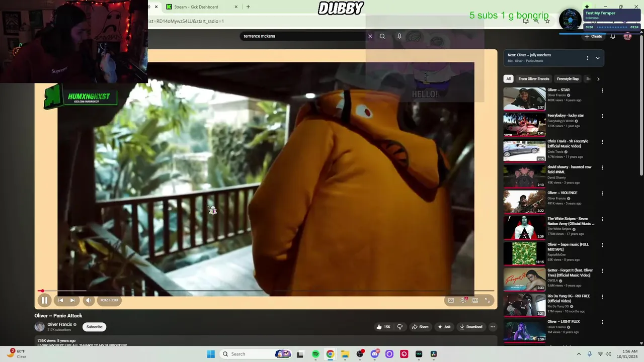Open more actions menu beside Download
644x362 pixels.
(x=493, y=327)
